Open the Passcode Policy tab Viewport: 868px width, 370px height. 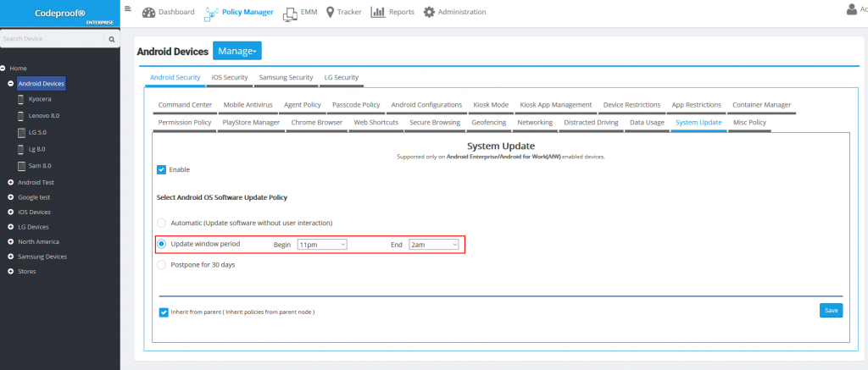pyautogui.click(x=356, y=105)
